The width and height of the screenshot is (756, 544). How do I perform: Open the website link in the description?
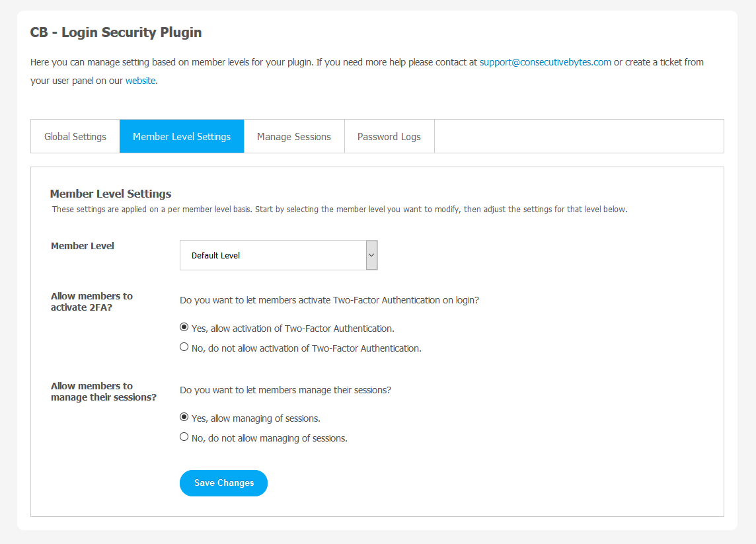(140, 81)
